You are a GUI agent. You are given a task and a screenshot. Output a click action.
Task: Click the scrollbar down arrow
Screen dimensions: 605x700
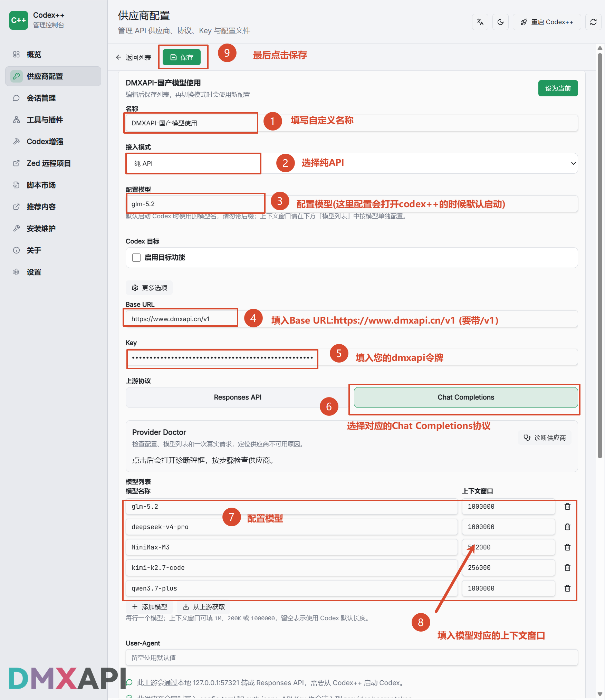click(600, 694)
